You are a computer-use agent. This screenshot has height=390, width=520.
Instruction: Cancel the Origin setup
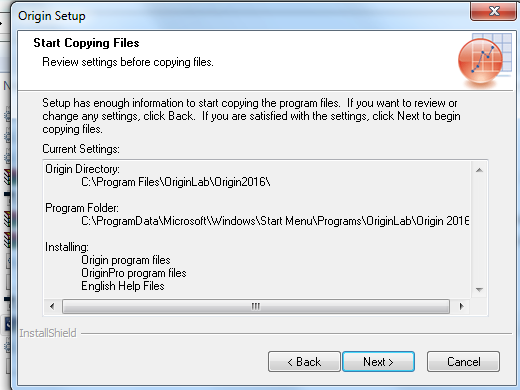[463, 361]
